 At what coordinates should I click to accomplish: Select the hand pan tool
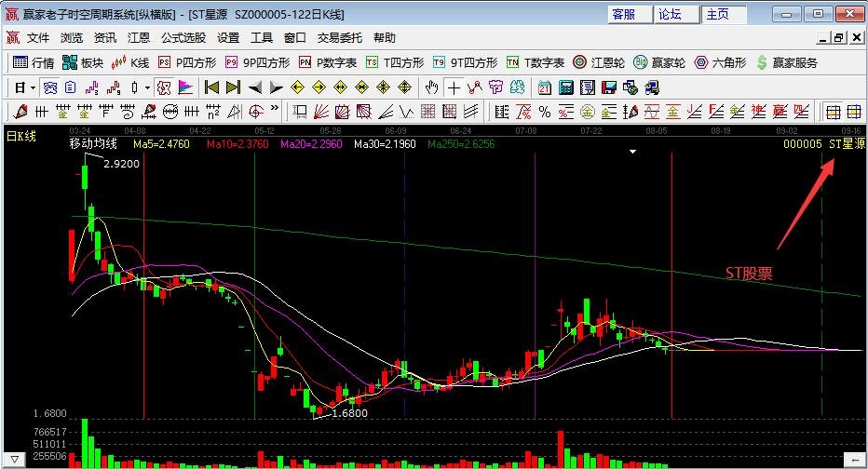click(x=432, y=87)
